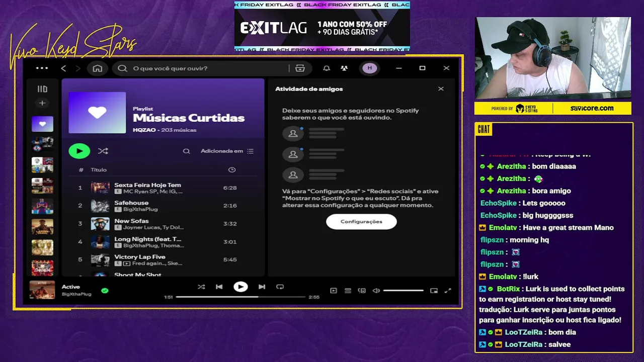Viewport: 644px width, 362px height.
Task: Adjust the volume slider
Action: click(404, 291)
